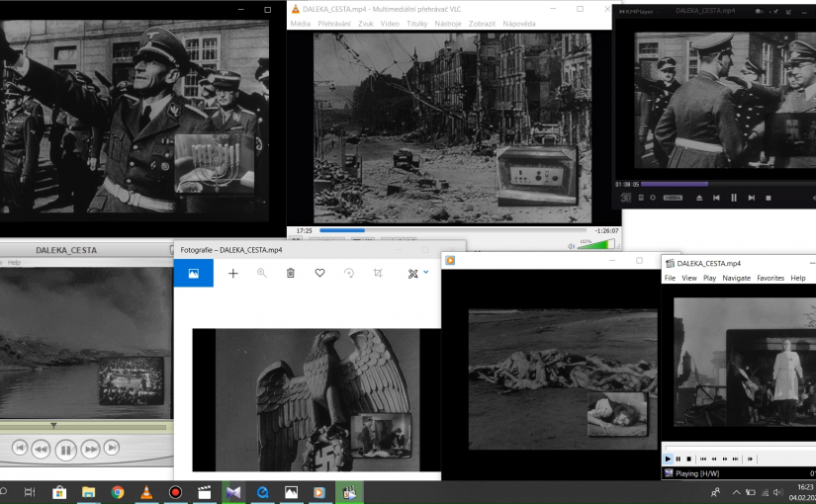The width and height of the screenshot is (816, 504).
Task: Open the Favorites menu in Media Player Classic
Action: (x=771, y=278)
